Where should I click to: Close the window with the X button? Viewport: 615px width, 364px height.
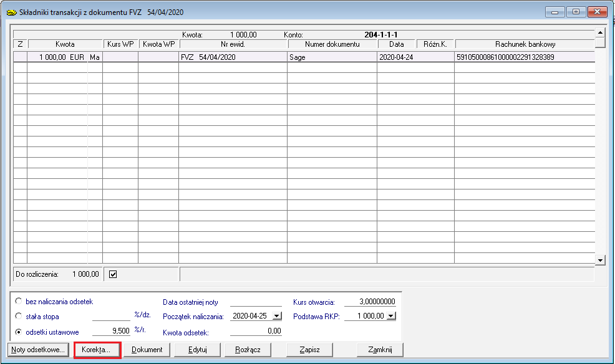(x=598, y=12)
